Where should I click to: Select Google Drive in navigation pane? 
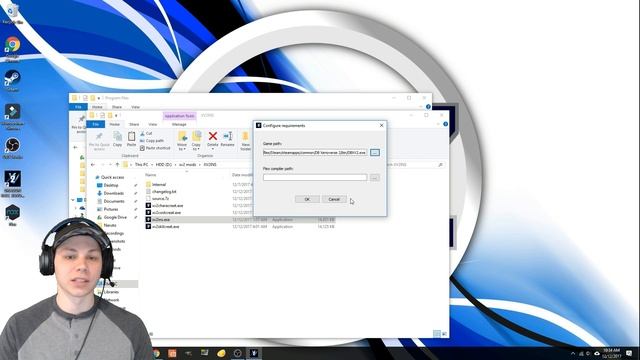(x=115, y=217)
